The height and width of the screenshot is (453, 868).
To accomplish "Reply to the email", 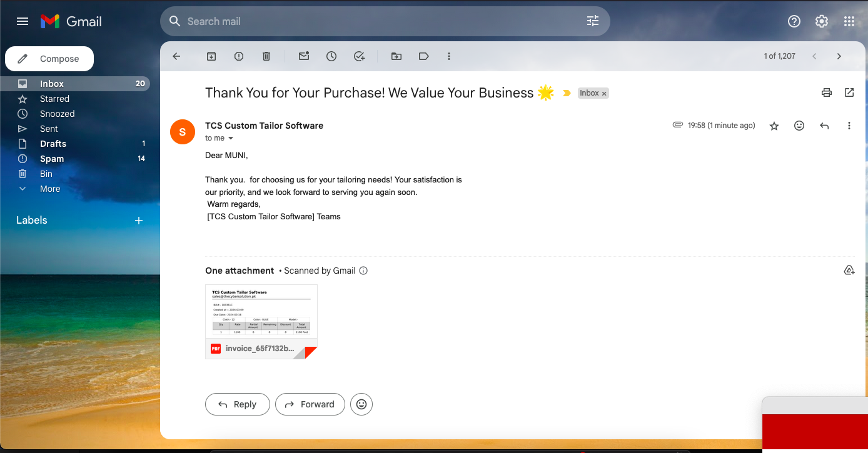I will (237, 404).
